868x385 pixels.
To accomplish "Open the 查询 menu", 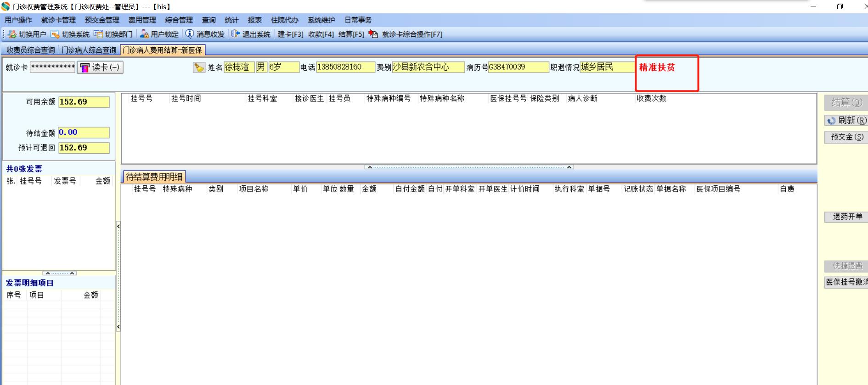I will (209, 20).
